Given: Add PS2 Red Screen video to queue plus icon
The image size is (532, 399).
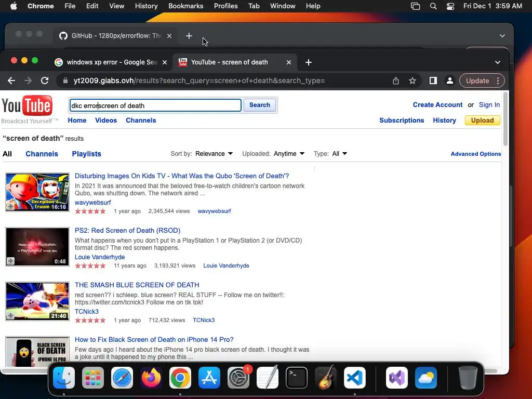Looking at the screenshot, I should (x=10, y=261).
